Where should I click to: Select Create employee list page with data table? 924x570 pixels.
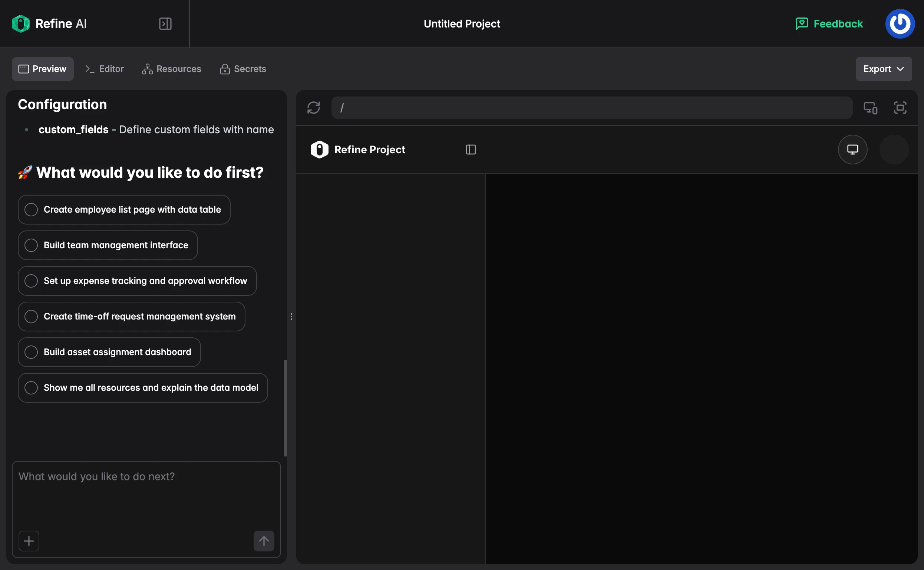(x=123, y=210)
